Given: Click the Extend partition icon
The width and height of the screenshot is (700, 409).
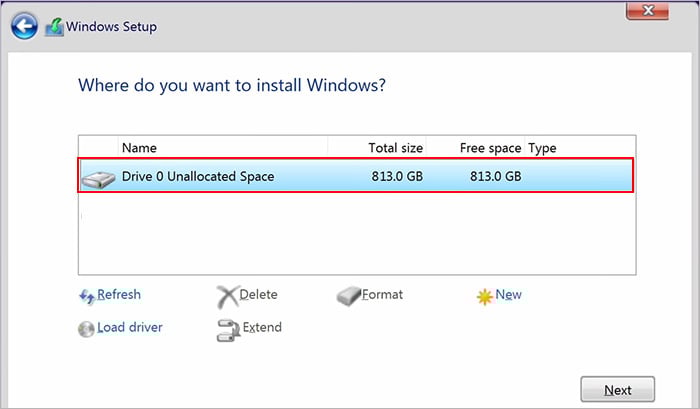Looking at the screenshot, I should (227, 328).
